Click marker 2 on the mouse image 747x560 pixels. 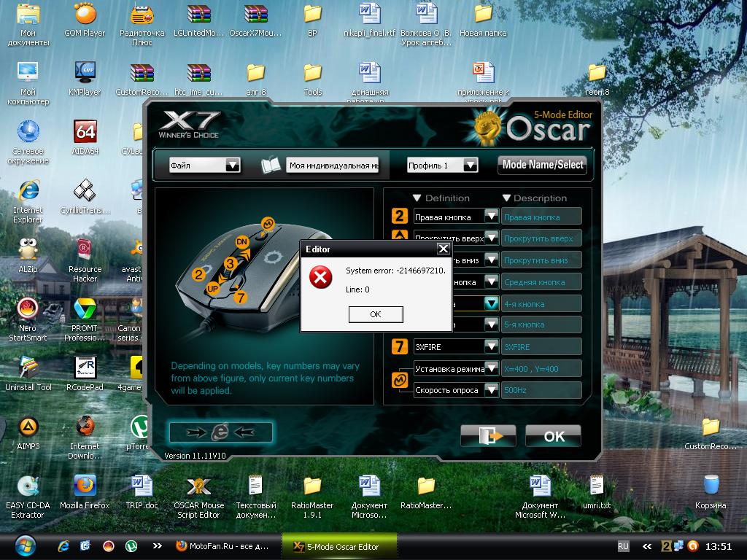[x=198, y=274]
